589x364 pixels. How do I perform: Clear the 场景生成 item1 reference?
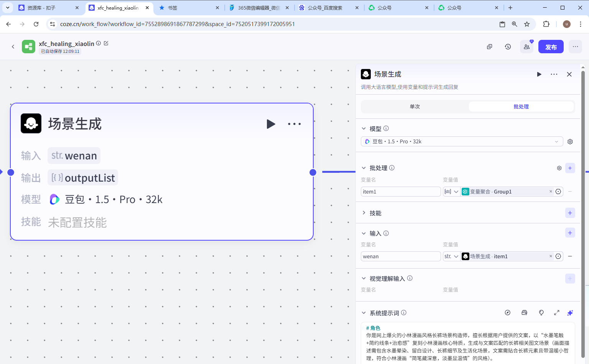pyautogui.click(x=551, y=256)
